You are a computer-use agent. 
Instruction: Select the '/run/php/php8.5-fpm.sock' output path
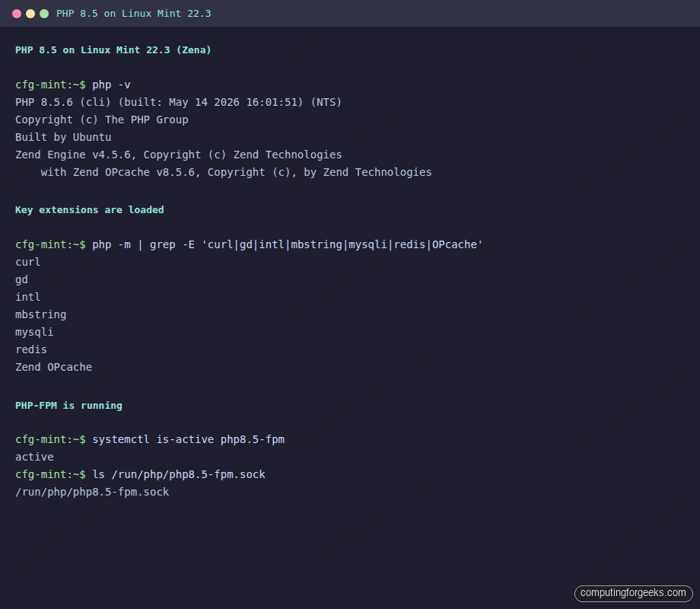click(92, 492)
